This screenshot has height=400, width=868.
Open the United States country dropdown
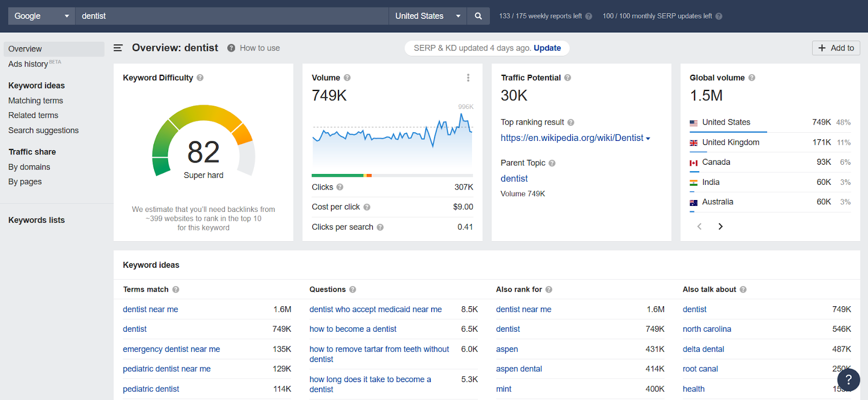point(427,16)
